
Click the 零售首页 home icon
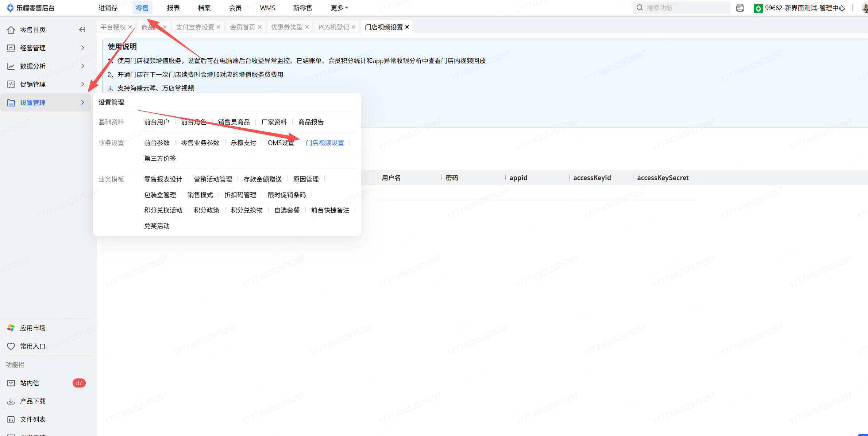click(x=11, y=30)
